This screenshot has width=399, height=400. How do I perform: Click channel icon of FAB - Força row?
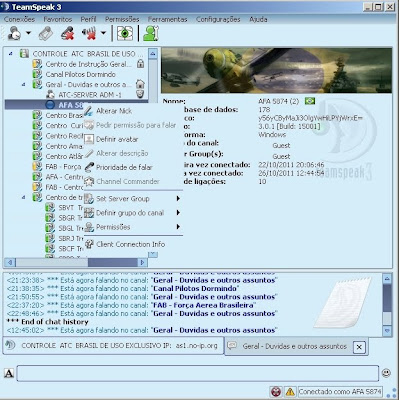pos(37,166)
